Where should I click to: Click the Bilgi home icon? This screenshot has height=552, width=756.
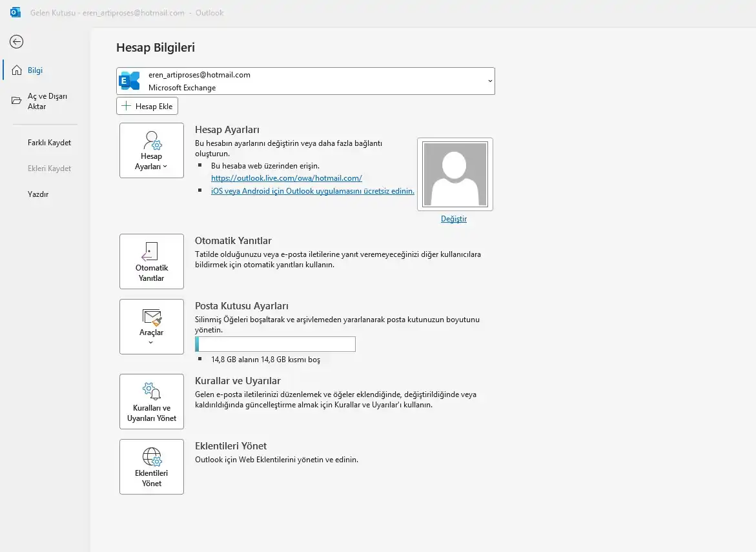[17, 70]
